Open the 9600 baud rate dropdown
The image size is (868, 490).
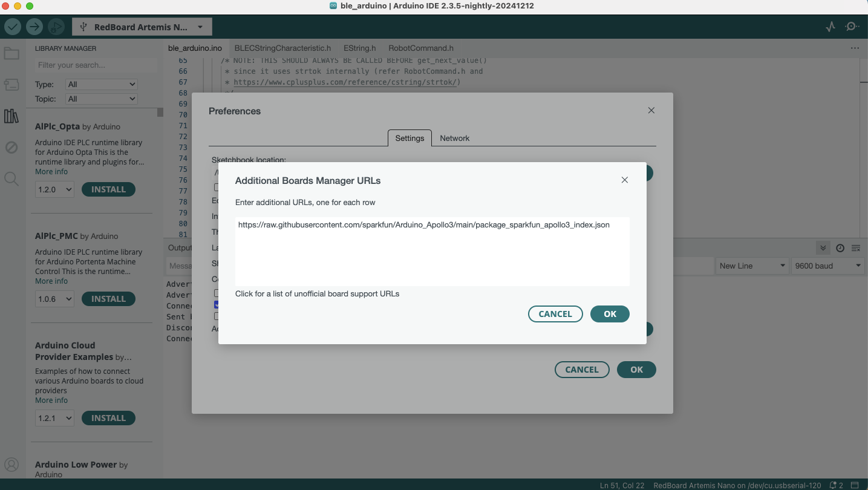(x=828, y=266)
